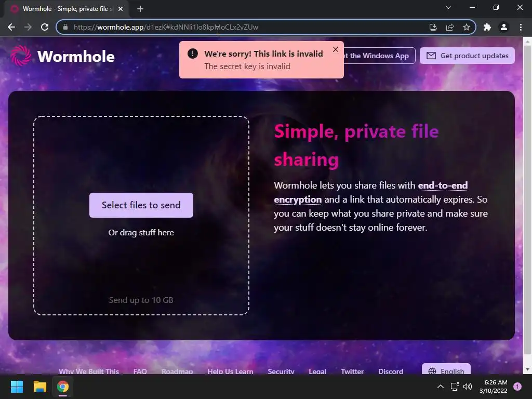532x399 pixels.
Task: Select the Wormhole browser tab
Action: [x=66, y=9]
